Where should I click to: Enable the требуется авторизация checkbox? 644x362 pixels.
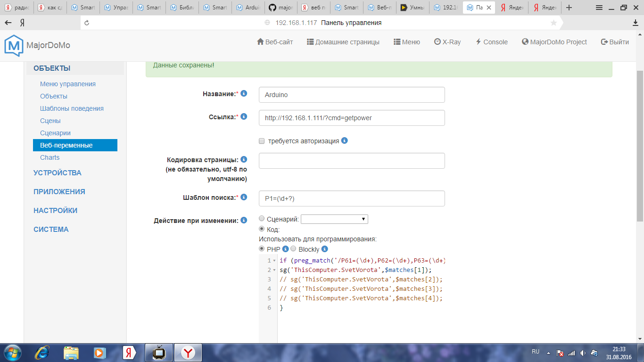click(x=262, y=141)
